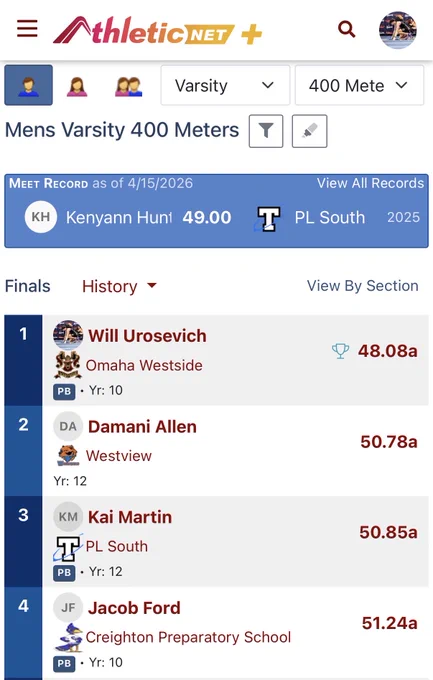Open Will Urosevich's athlete profile
The height and width of the screenshot is (680, 433).
click(147, 336)
